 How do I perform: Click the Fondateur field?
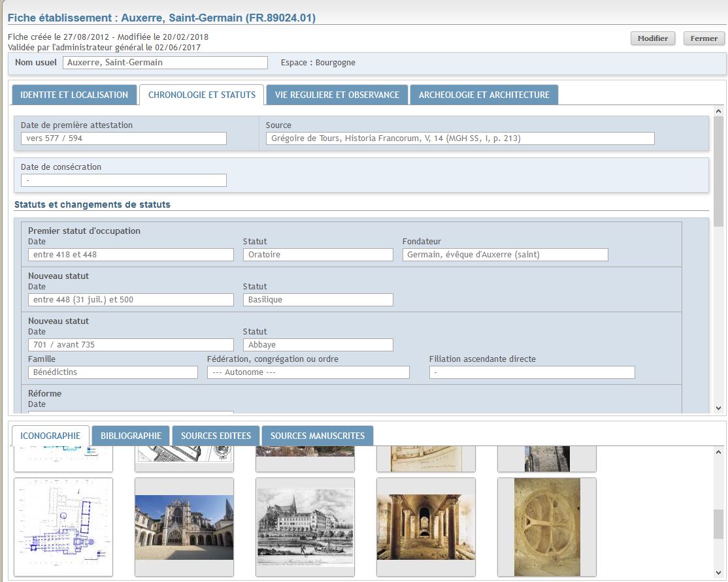pos(505,255)
